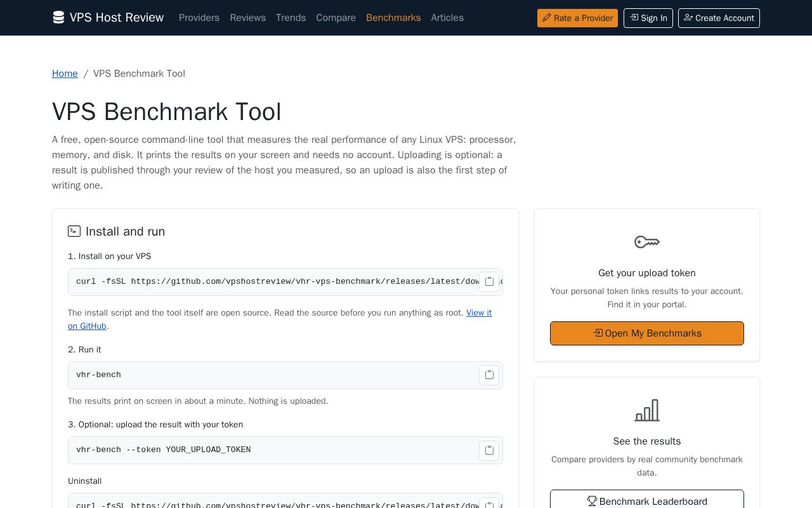This screenshot has height=508, width=812.
Task: Click the Sign In button
Action: coord(648,18)
